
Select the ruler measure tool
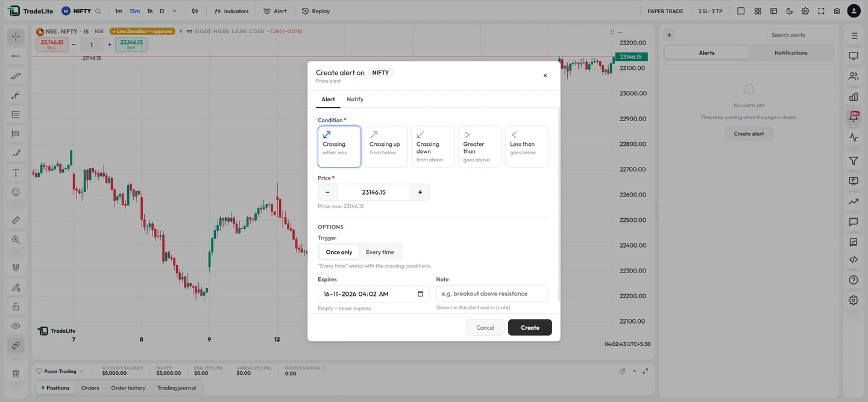click(x=16, y=221)
